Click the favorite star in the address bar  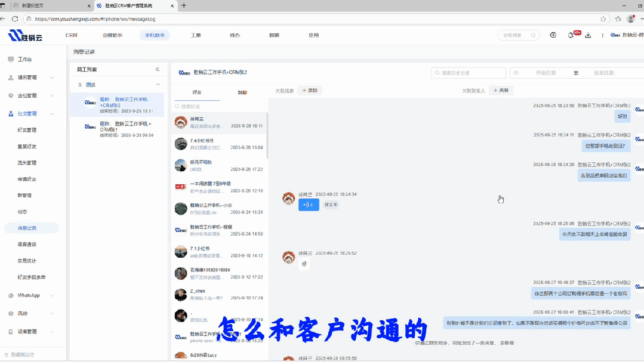603,19
